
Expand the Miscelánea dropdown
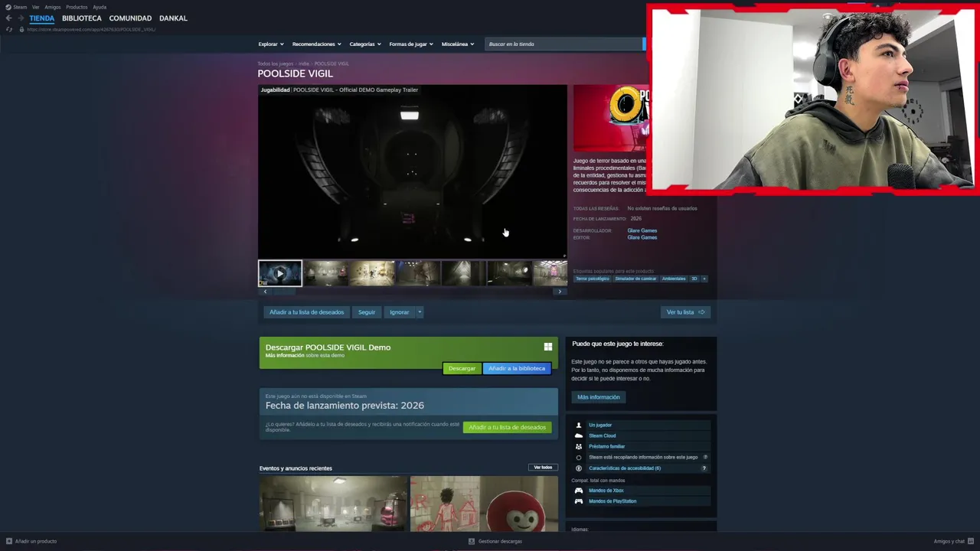458,44
